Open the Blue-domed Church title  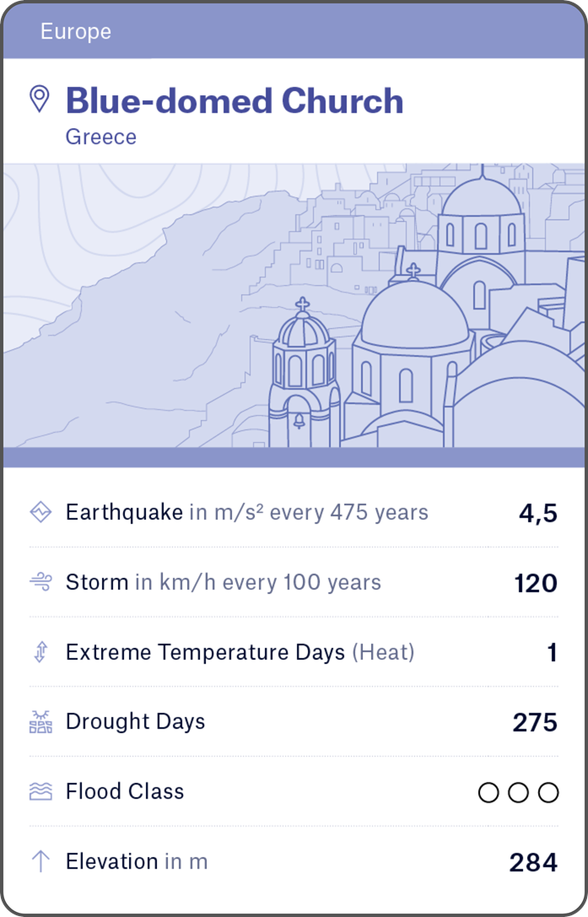point(235,101)
